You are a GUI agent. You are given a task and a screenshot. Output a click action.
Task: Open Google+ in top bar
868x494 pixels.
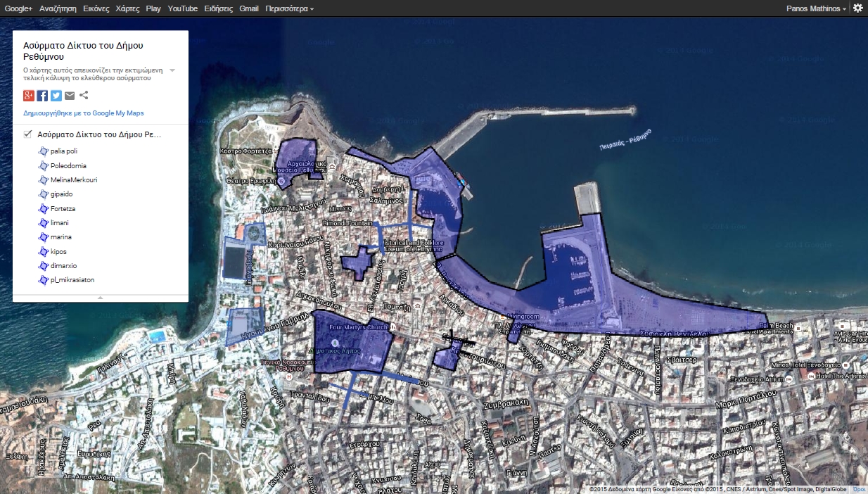[x=18, y=8]
